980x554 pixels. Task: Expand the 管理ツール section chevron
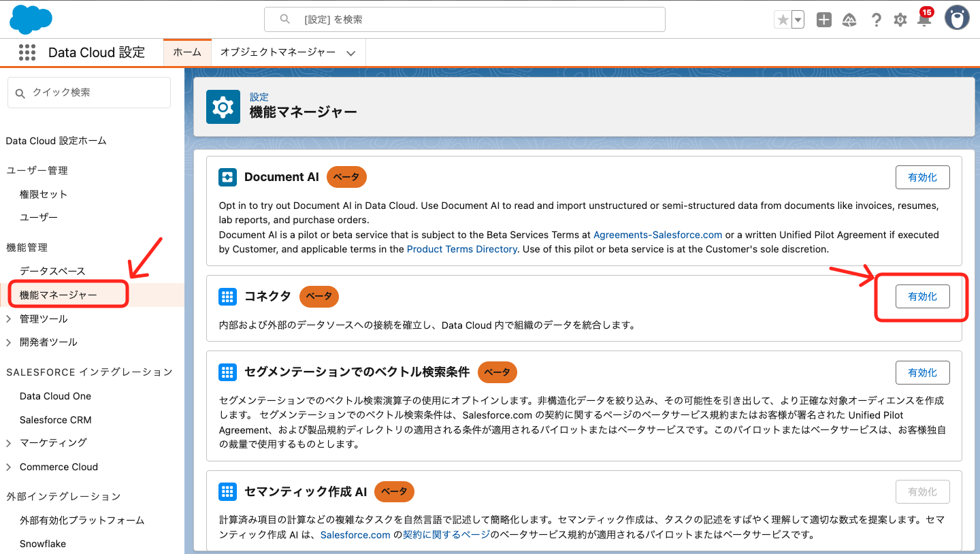pyautogui.click(x=9, y=319)
